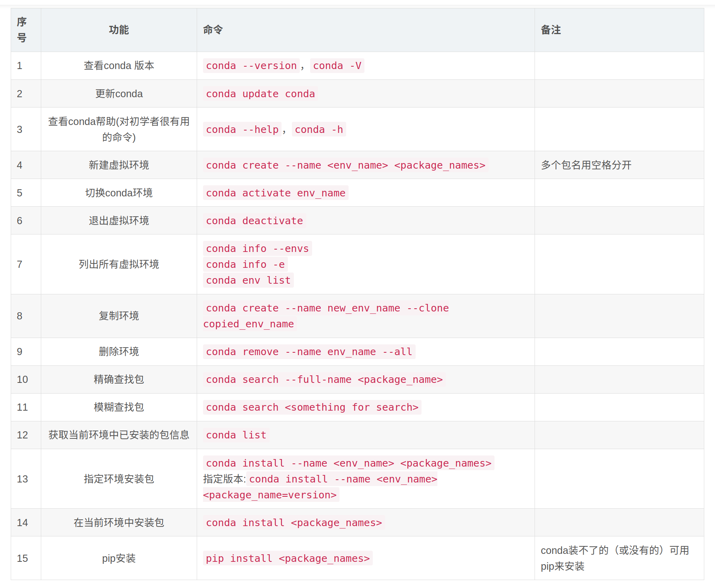The height and width of the screenshot is (588, 715).
Task: Click the '精确查找包' cell
Action: [x=119, y=380]
